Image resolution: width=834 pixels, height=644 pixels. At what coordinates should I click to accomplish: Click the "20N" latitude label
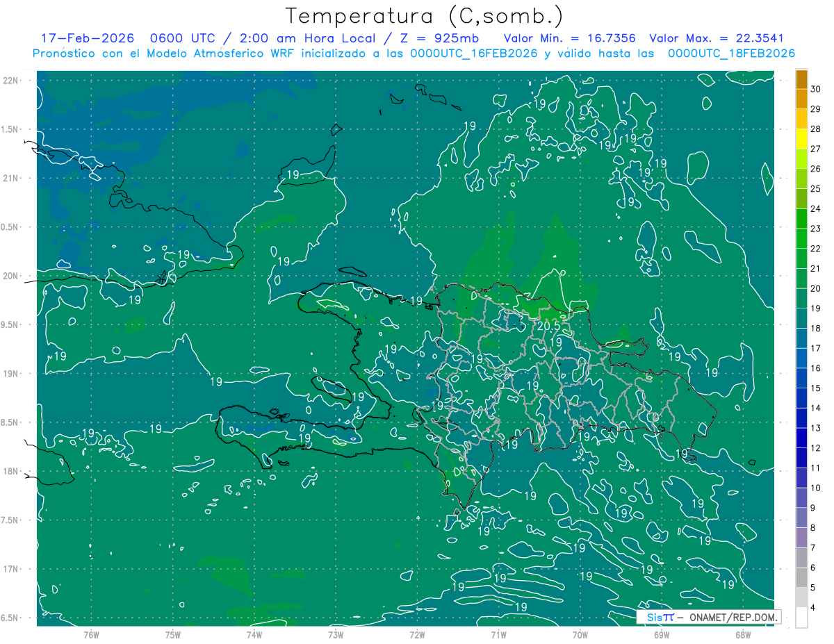pos(10,276)
